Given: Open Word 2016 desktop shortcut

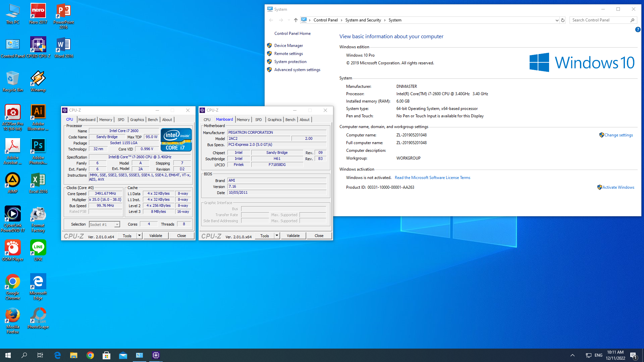Looking at the screenshot, I should tap(64, 48).
